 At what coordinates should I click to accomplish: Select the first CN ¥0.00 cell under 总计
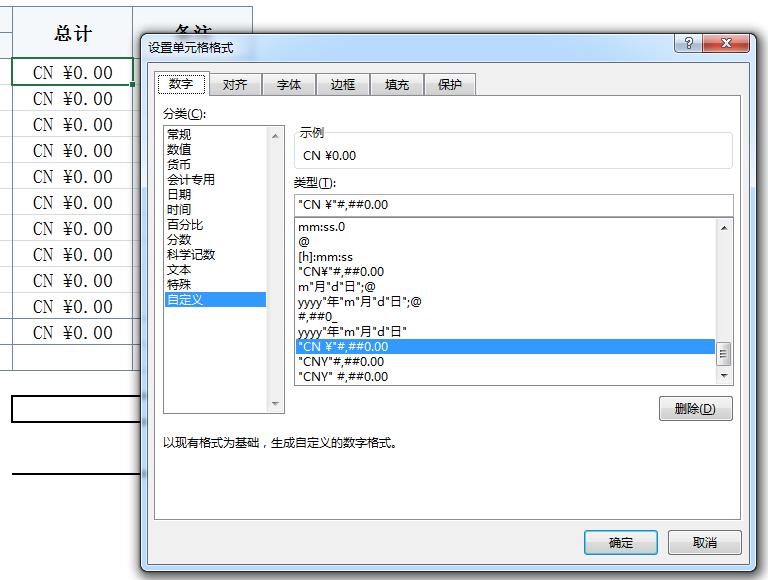click(x=72, y=72)
